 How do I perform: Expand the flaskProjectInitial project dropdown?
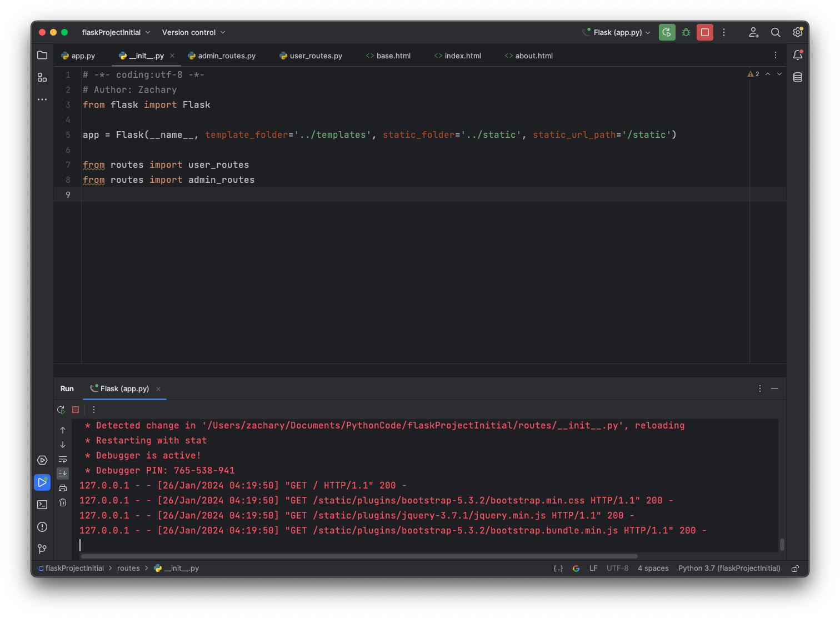[116, 32]
